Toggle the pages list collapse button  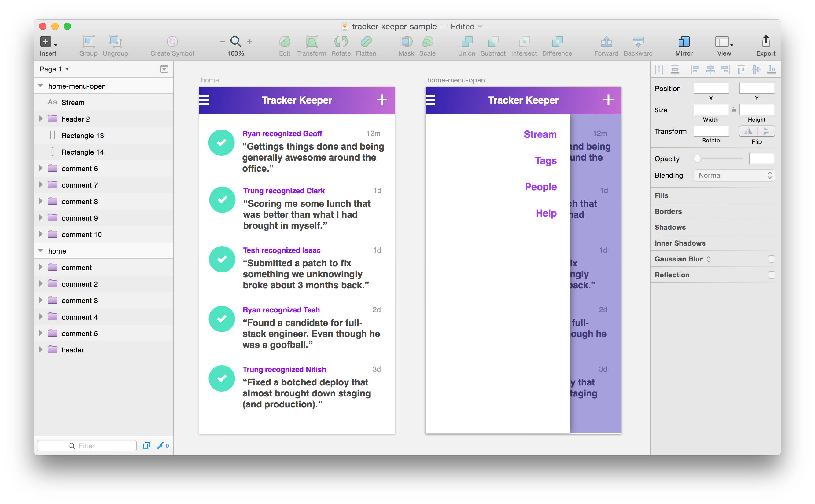point(164,69)
